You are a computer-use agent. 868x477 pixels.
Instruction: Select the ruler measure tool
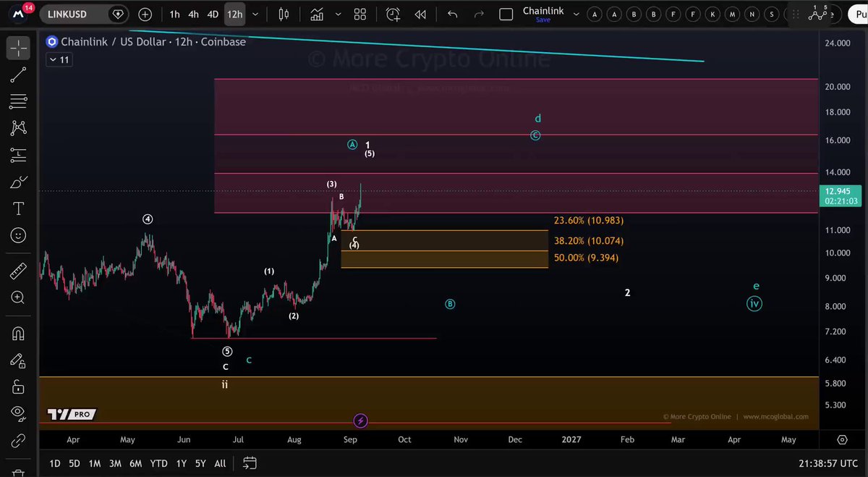point(19,271)
